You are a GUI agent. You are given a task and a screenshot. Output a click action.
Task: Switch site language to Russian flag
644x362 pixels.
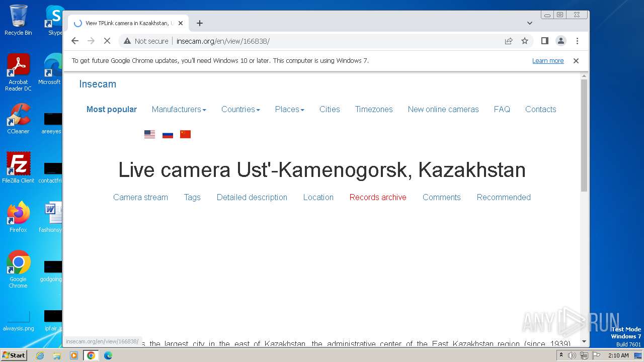[x=168, y=134]
